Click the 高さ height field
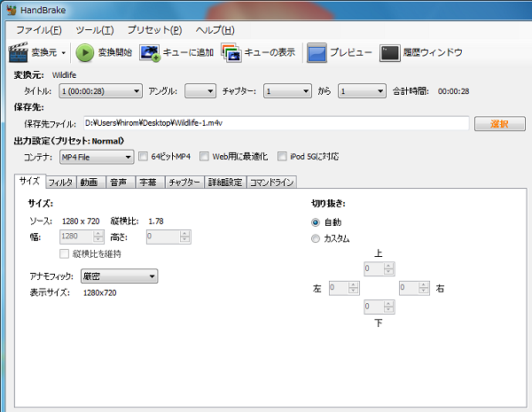The height and width of the screenshot is (412, 532). click(x=163, y=237)
